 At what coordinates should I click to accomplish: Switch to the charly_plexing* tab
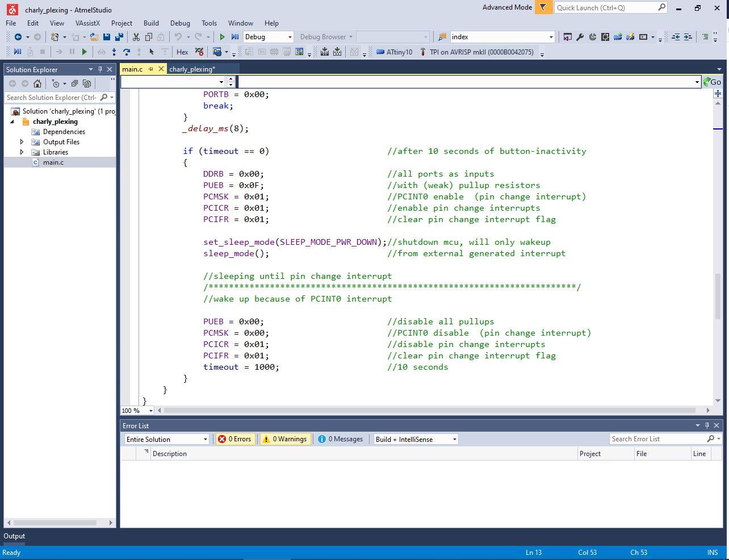(192, 69)
